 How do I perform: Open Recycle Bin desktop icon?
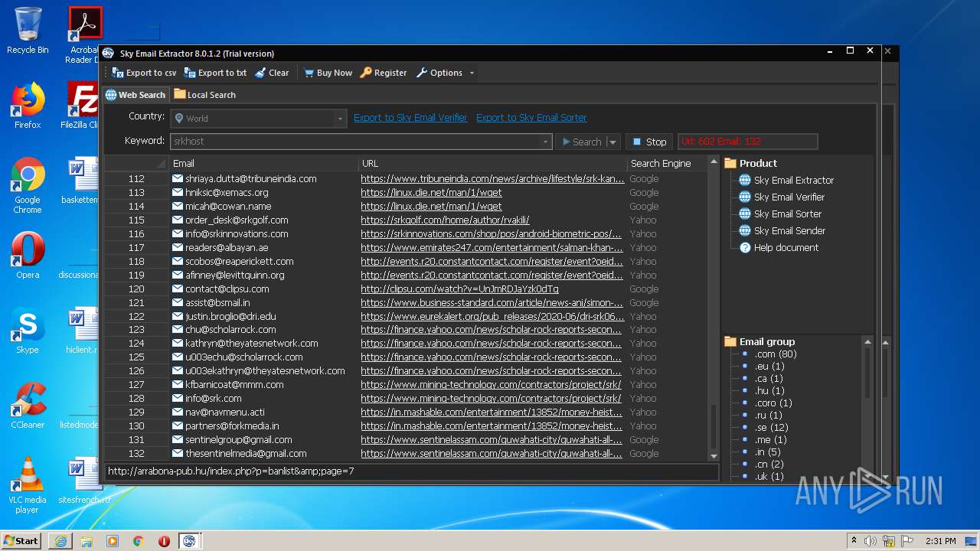(28, 31)
